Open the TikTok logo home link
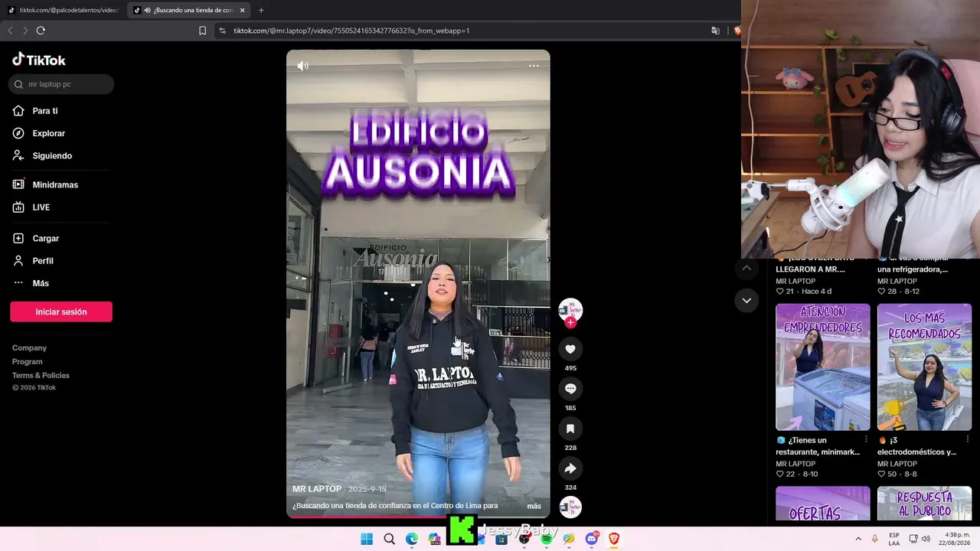This screenshot has height=551, width=980. click(39, 60)
